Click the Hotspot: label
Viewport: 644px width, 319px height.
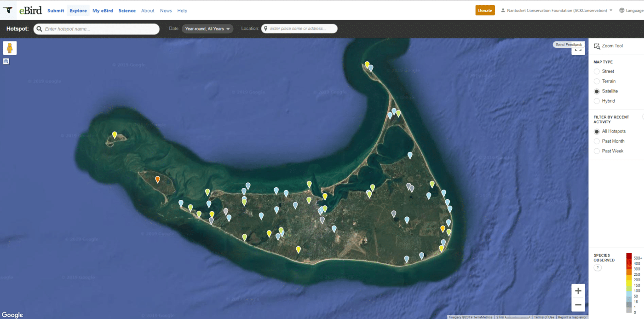17,29
